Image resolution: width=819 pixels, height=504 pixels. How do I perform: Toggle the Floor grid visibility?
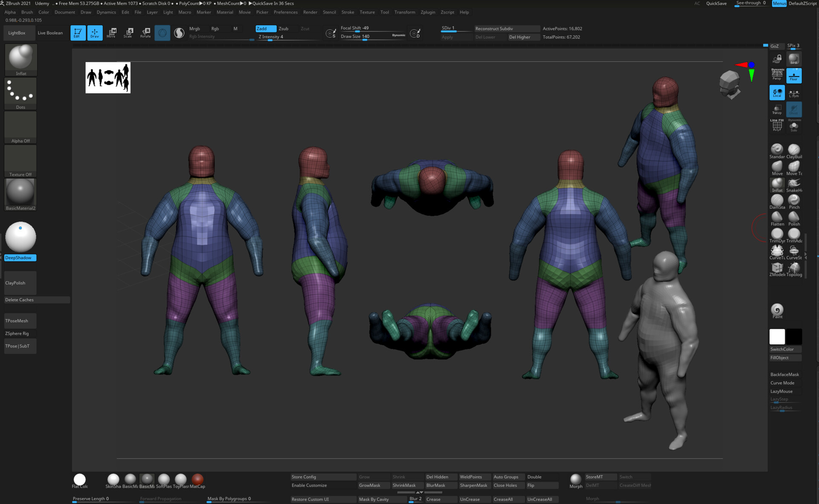tap(793, 75)
